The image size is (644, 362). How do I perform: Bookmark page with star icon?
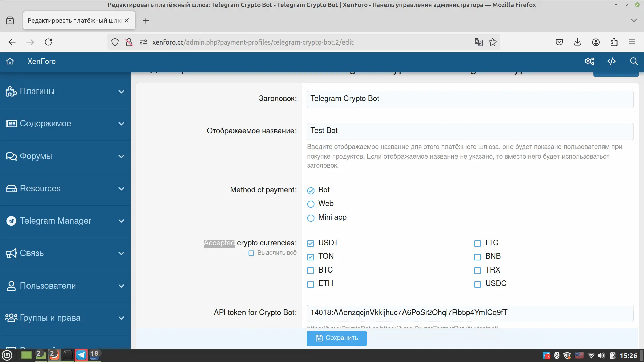[493, 42]
